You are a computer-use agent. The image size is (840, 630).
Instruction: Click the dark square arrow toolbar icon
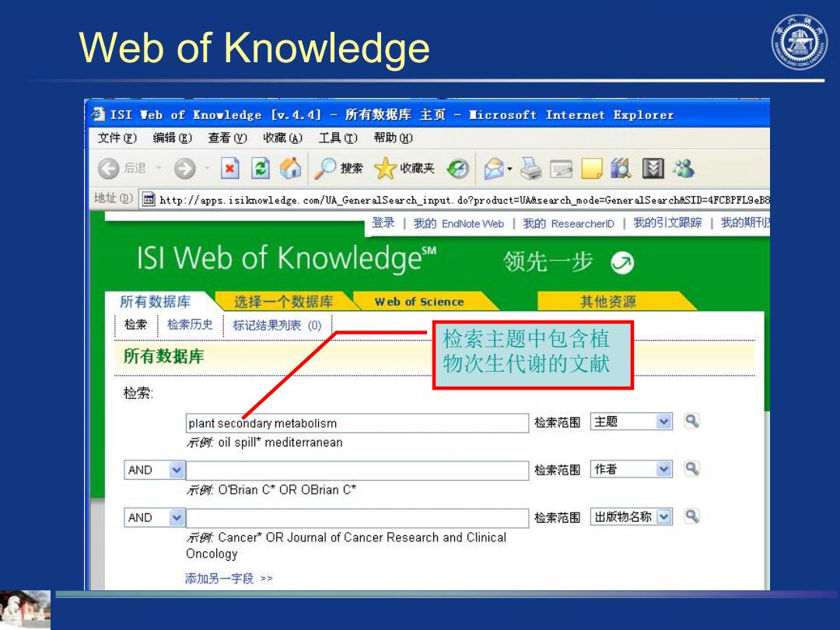pyautogui.click(x=653, y=169)
